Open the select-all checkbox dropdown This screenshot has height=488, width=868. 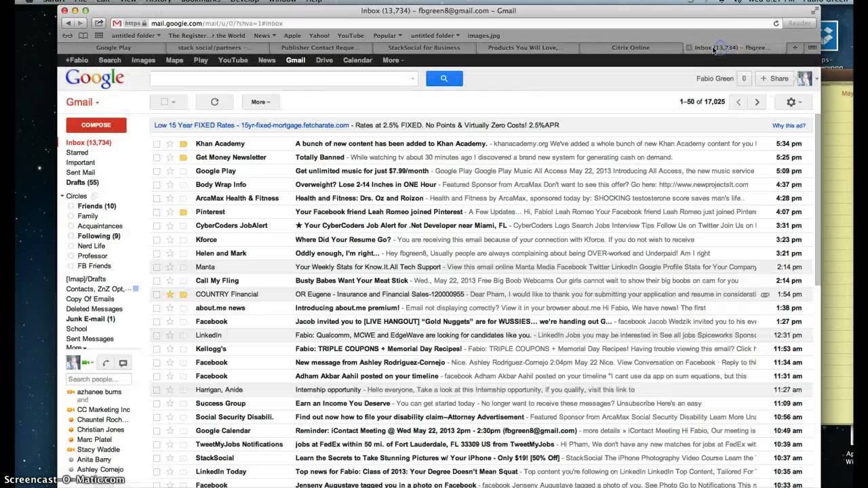[168, 102]
